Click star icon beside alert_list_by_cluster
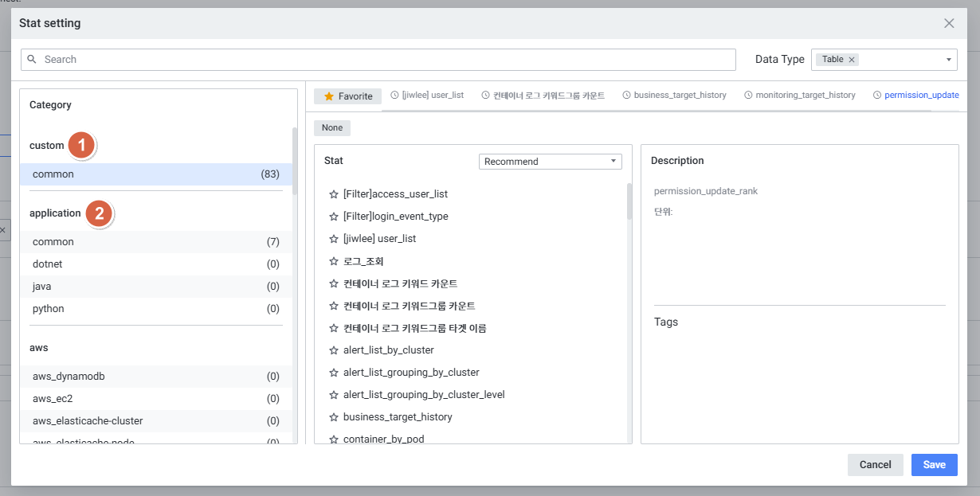The height and width of the screenshot is (496, 980). click(334, 350)
